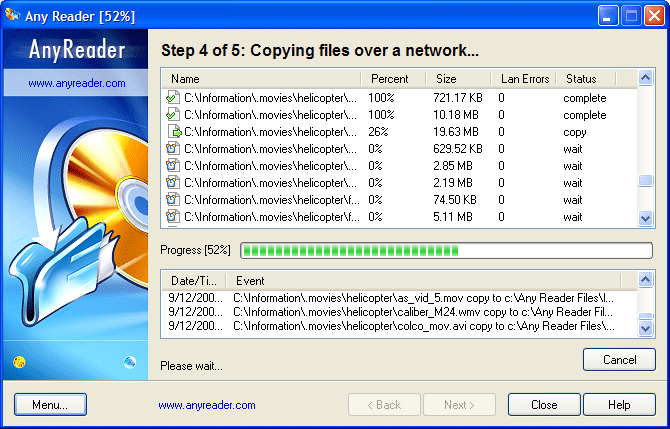Screen dimensions: 670x429
Task: Click the progress bar showing 52%
Action: point(446,250)
